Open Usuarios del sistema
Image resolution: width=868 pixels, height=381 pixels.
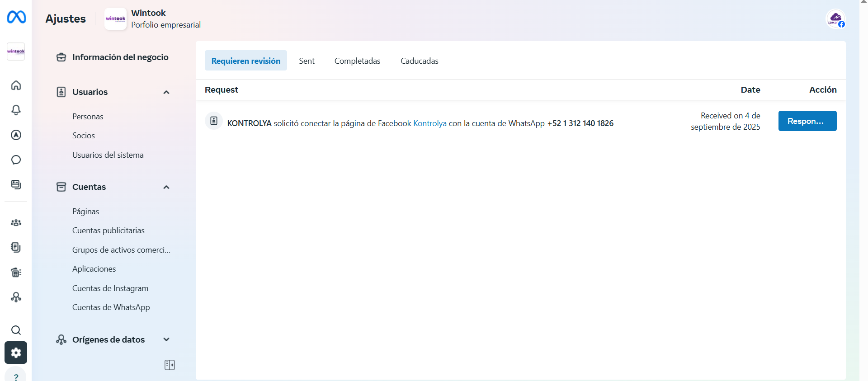[108, 155]
